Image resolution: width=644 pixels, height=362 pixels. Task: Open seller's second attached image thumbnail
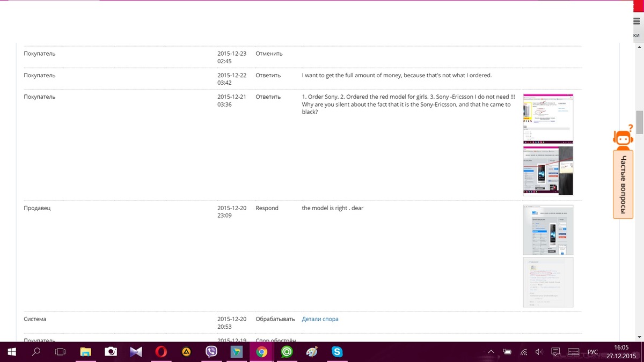548,282
